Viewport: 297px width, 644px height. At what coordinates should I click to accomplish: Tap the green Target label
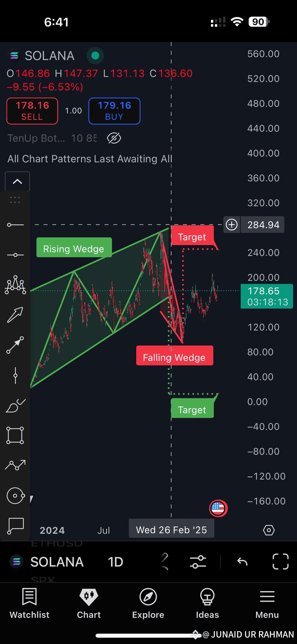(x=192, y=409)
